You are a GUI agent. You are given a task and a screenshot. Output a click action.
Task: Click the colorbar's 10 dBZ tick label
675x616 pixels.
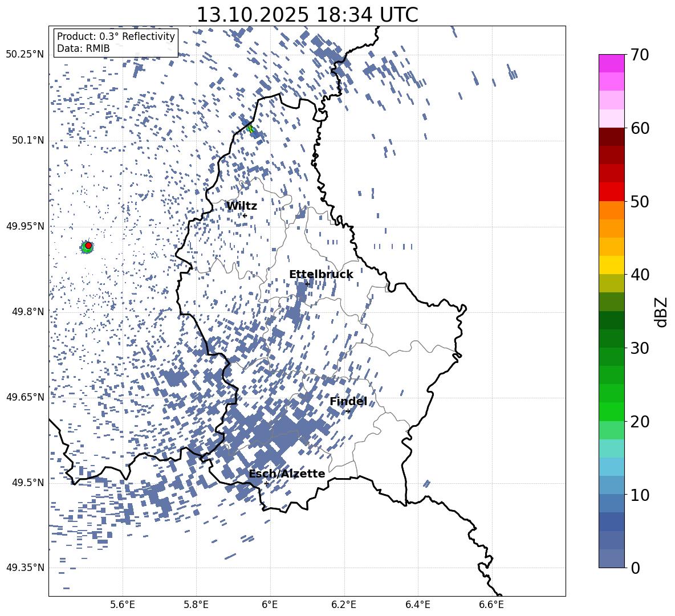pos(640,495)
